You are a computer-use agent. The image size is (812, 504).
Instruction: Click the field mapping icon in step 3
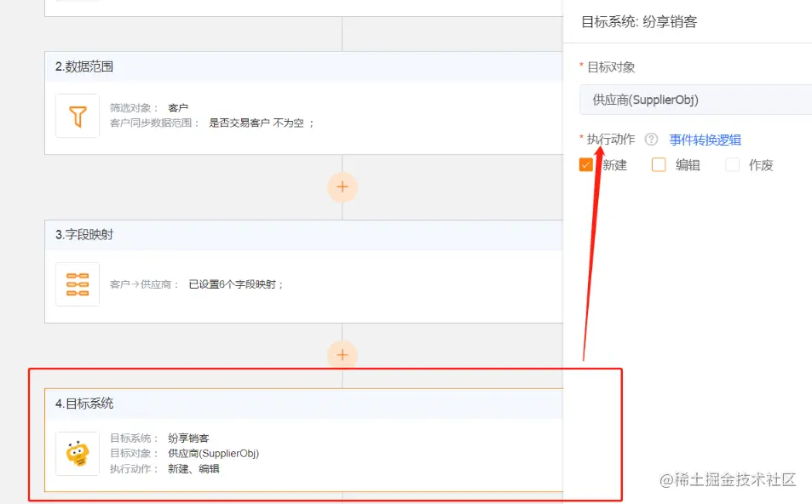(78, 284)
